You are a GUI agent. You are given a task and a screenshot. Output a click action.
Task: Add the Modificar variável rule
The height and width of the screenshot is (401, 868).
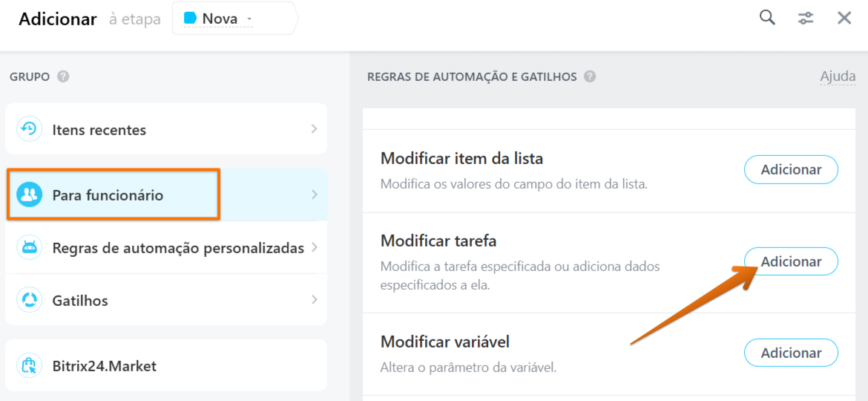pyautogui.click(x=791, y=353)
